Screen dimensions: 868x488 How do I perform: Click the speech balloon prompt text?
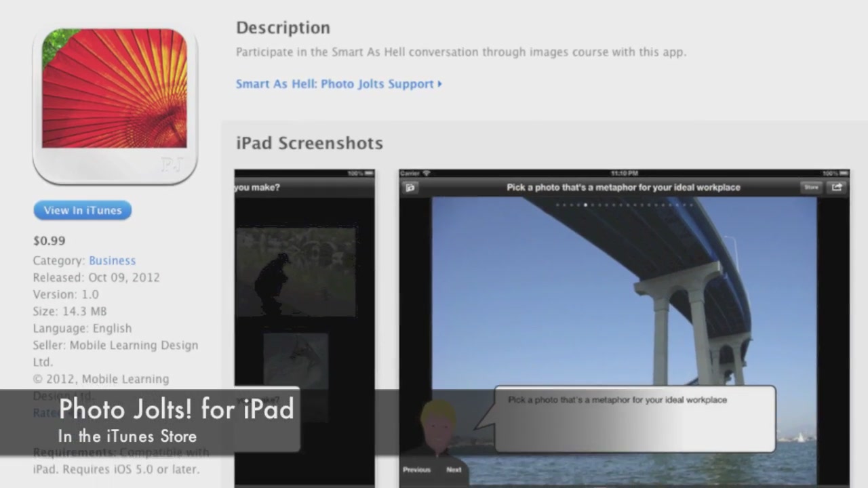point(617,400)
